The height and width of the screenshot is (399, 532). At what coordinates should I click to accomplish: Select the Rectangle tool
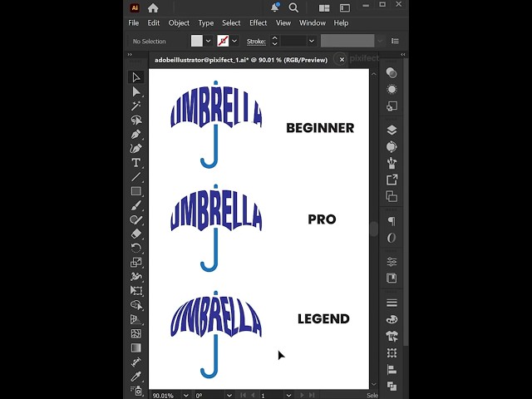136,191
